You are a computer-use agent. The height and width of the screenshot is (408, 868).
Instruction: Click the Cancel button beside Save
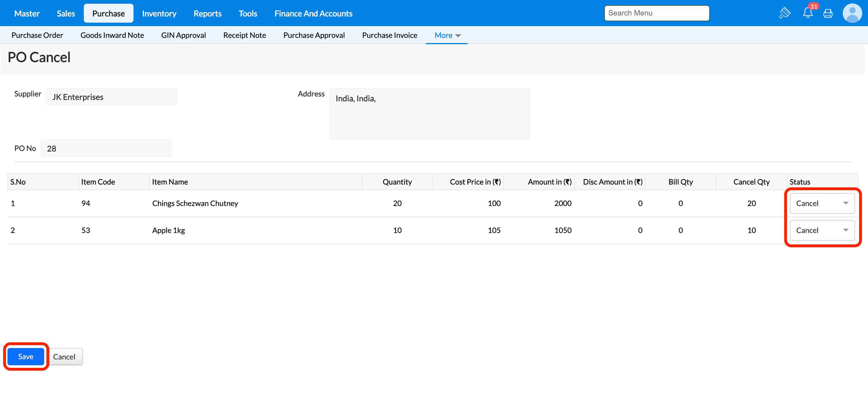tap(64, 356)
